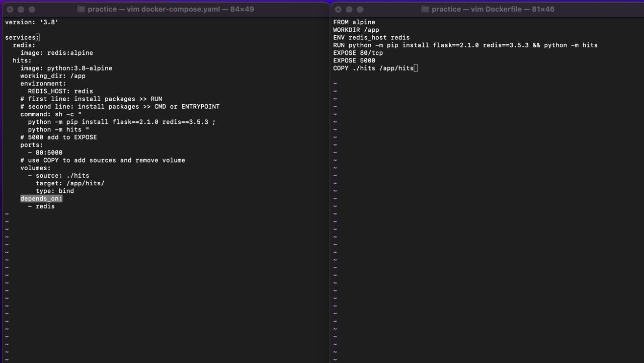Image resolution: width=644 pixels, height=363 pixels.
Task: Click the 'image: redis:alpine' line
Action: [x=56, y=53]
